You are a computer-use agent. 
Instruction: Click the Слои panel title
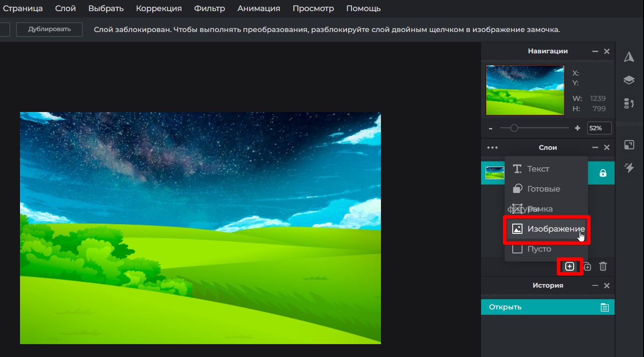[548, 148]
